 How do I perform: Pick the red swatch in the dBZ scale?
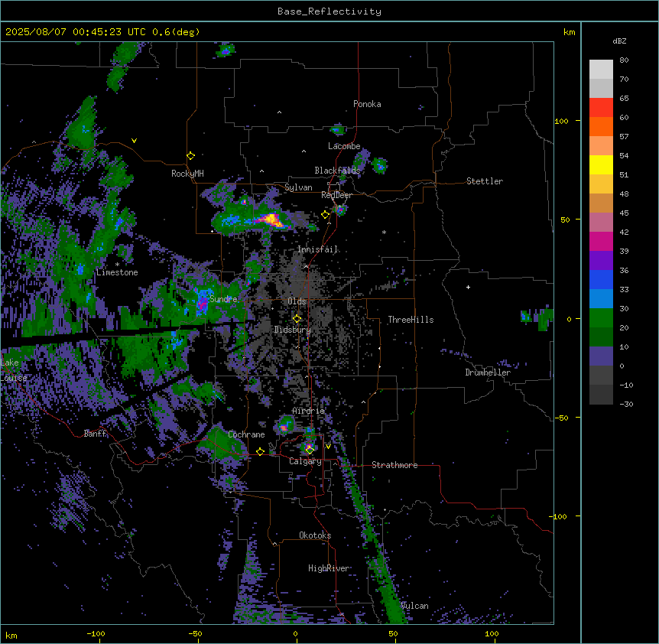pos(601,108)
